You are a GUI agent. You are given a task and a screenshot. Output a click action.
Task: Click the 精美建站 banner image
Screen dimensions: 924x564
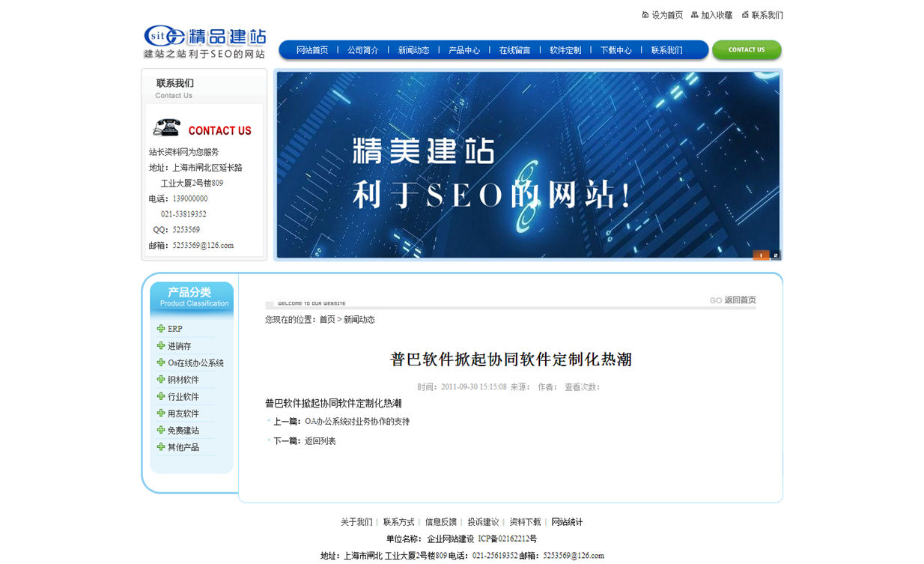528,165
